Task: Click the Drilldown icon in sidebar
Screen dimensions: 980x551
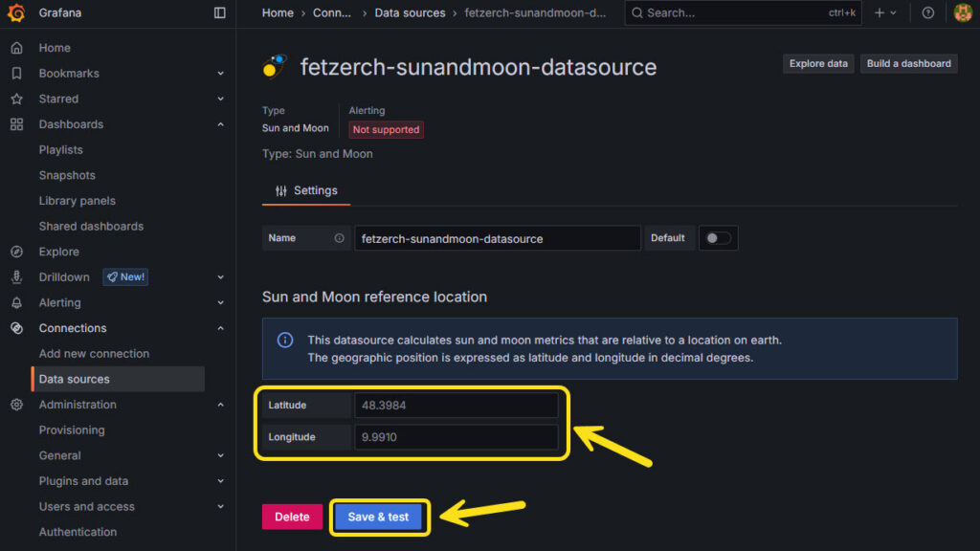Action: click(x=17, y=277)
